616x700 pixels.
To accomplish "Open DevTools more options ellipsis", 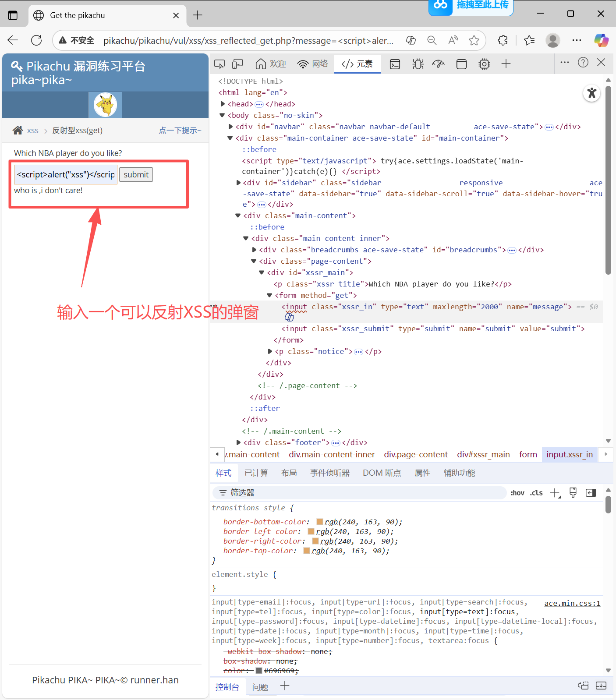I will pos(565,62).
